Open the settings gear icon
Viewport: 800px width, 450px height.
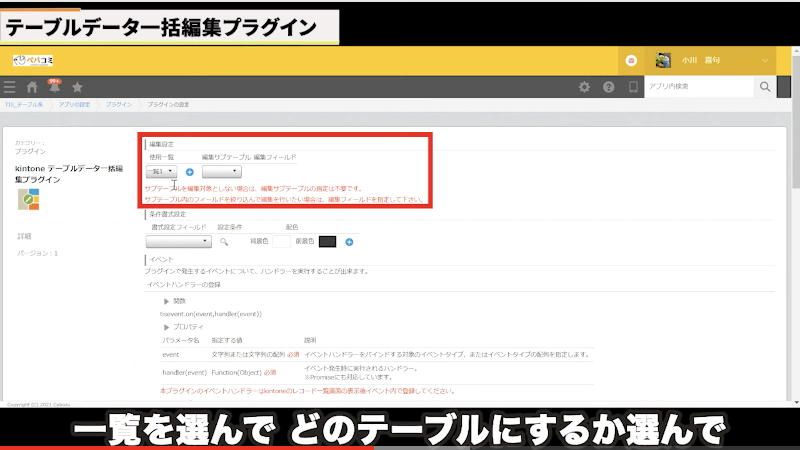(x=585, y=88)
